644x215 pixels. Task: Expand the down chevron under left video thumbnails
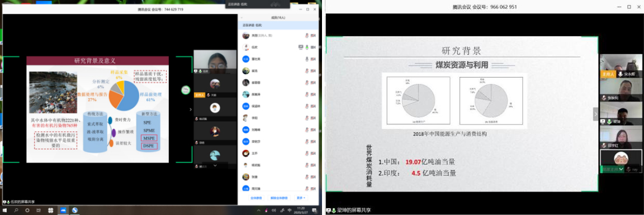(215, 165)
